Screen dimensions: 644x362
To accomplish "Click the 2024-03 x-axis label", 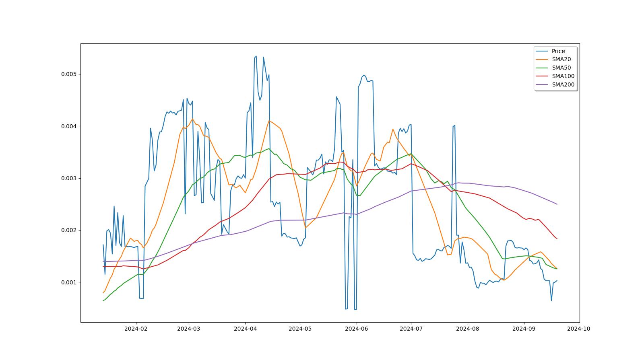I will tap(189, 329).
